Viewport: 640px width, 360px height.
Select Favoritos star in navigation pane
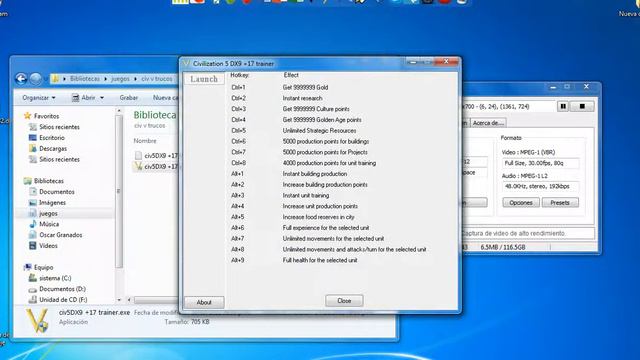point(28,116)
